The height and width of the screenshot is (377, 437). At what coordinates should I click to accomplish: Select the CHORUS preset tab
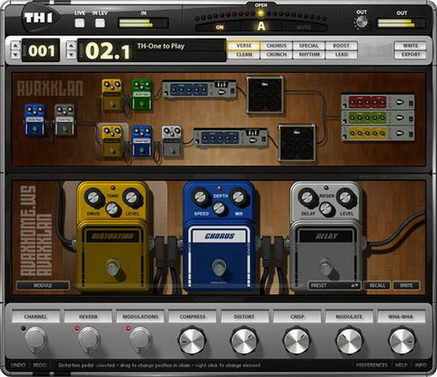click(276, 46)
